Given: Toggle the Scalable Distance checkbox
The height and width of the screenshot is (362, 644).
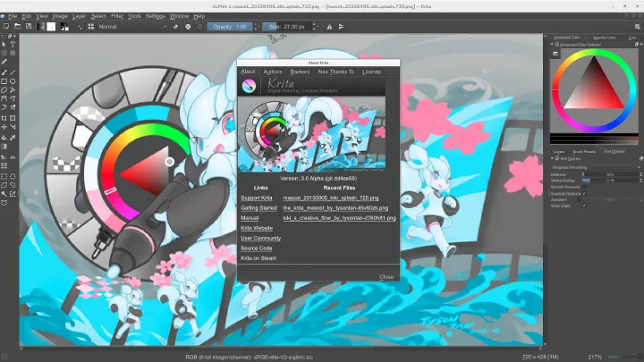Looking at the screenshot, I should click(584, 193).
